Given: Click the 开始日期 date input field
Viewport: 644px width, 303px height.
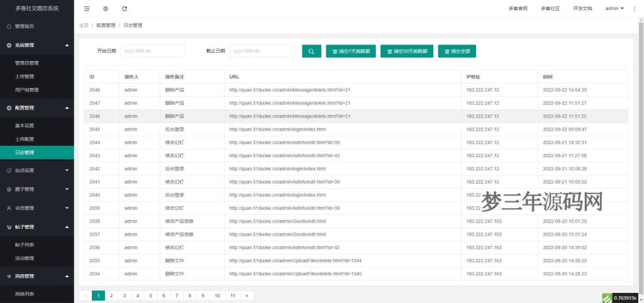Looking at the screenshot, I should (x=153, y=51).
